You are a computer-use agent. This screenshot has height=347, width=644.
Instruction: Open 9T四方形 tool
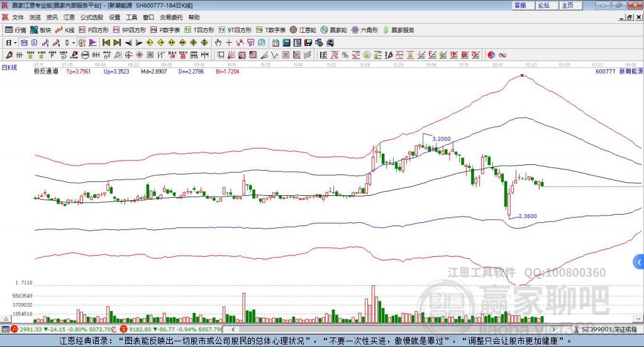235,30
